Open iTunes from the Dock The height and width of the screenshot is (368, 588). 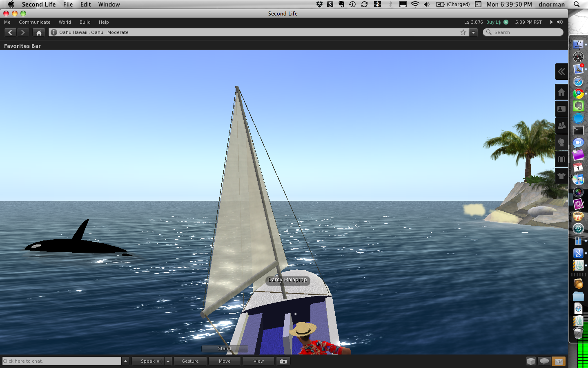(x=578, y=180)
